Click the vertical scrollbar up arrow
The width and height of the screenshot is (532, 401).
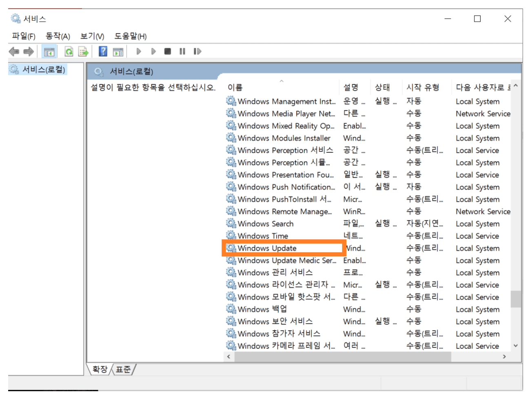[x=516, y=86]
